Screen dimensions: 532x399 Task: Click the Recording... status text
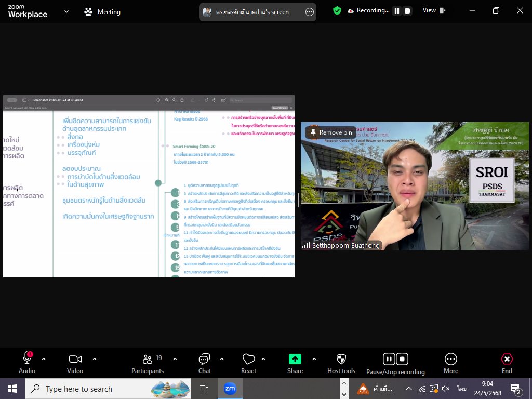click(x=373, y=10)
